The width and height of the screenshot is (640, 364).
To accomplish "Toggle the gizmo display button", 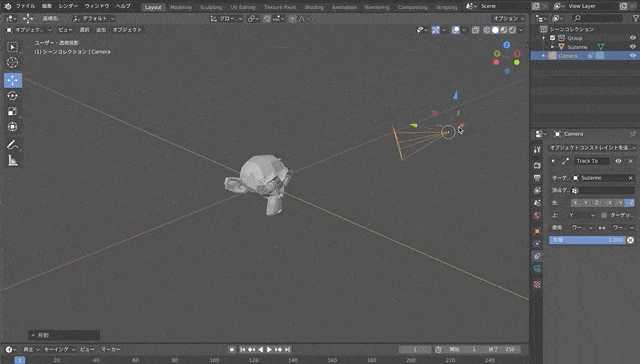I will [x=436, y=30].
